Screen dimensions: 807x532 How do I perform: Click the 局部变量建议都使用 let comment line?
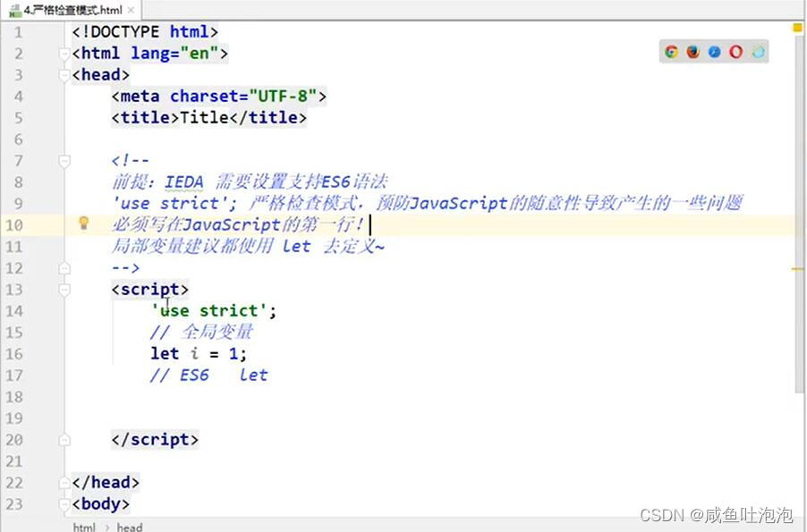tap(248, 247)
